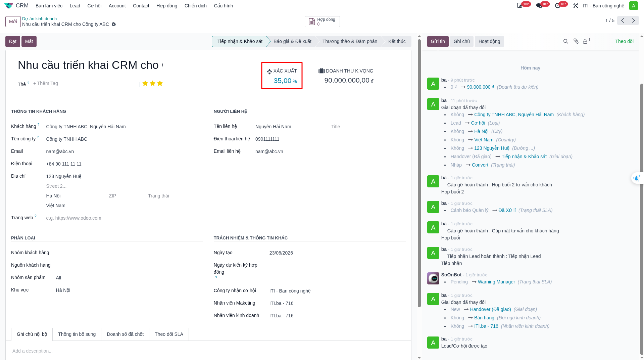Image resolution: width=644 pixels, height=360 pixels.
Task: Open the Khách hàng dropdown field
Action: pyautogui.click(x=124, y=127)
